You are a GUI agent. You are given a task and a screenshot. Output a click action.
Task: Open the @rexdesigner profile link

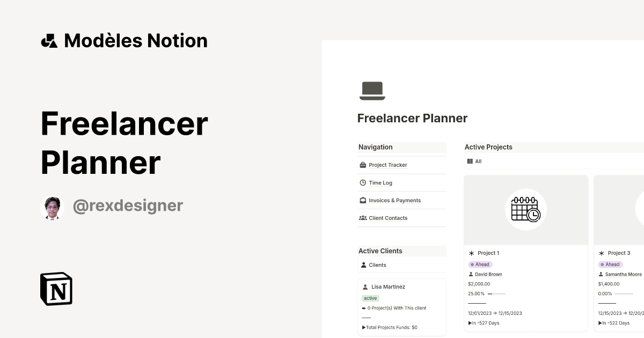point(128,205)
